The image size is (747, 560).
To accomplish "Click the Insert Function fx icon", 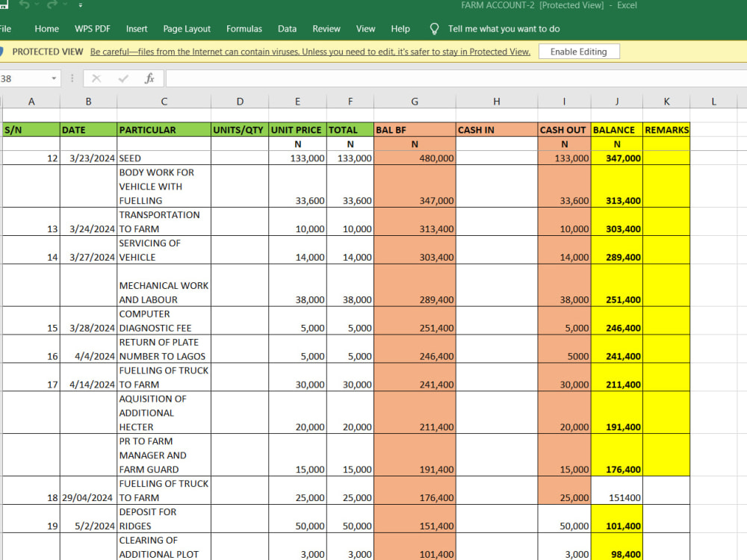I will [149, 78].
